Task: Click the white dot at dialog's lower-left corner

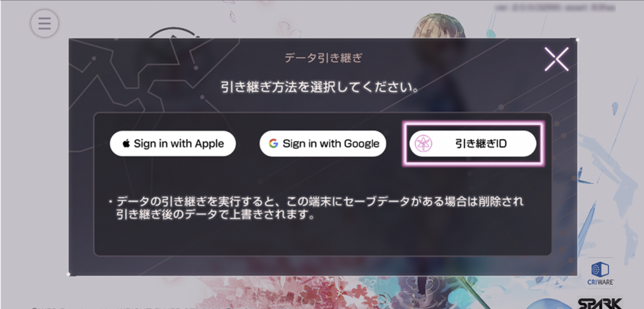Action: coord(68,274)
